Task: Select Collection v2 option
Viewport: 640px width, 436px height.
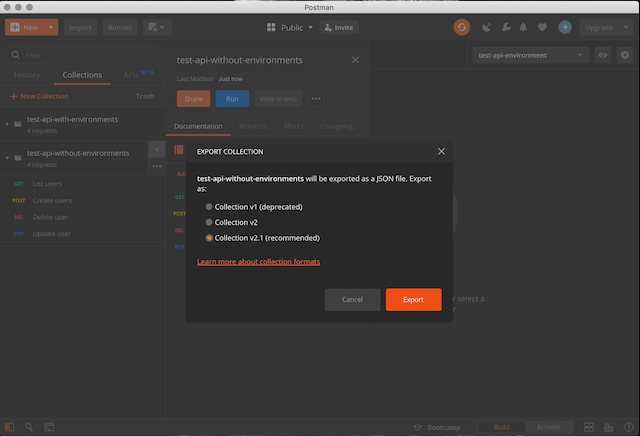Action: (231, 222)
